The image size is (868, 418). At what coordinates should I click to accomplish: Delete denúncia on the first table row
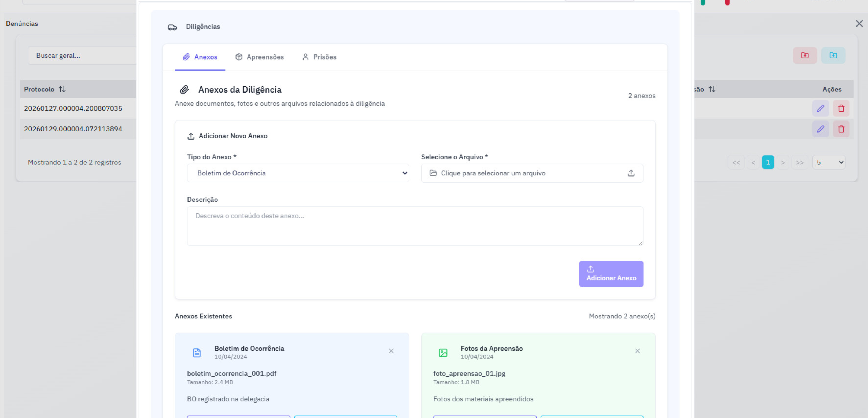841,108
